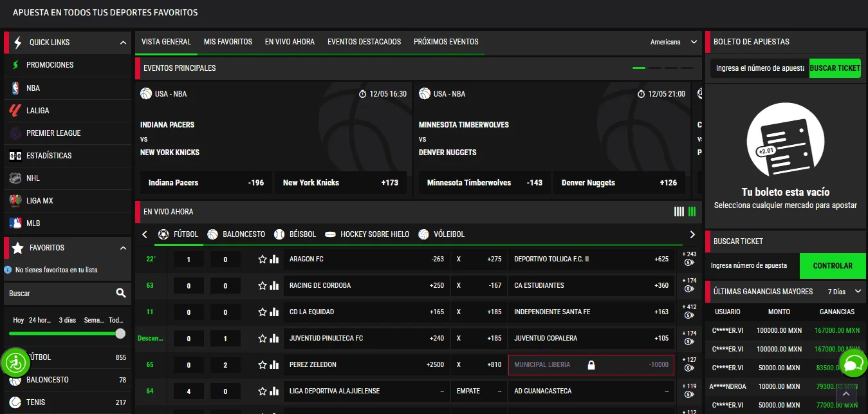Switch to Vista General tab
868x414 pixels.
166,42
